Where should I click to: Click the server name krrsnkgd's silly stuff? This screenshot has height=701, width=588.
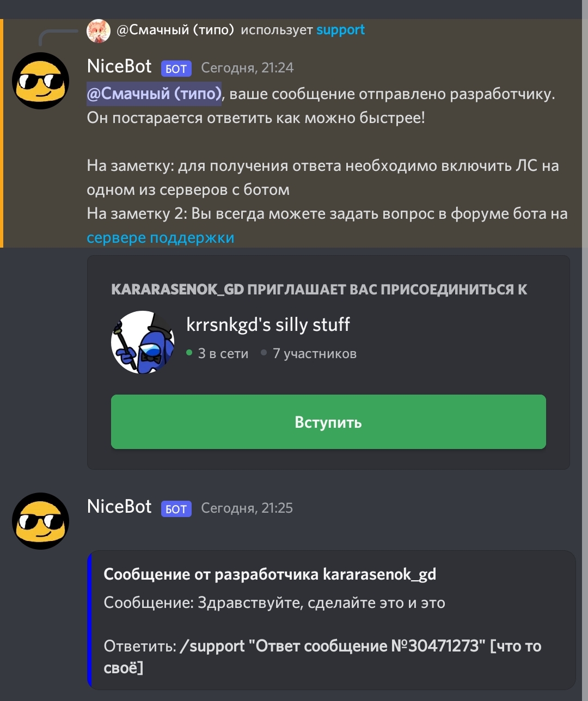point(268,324)
